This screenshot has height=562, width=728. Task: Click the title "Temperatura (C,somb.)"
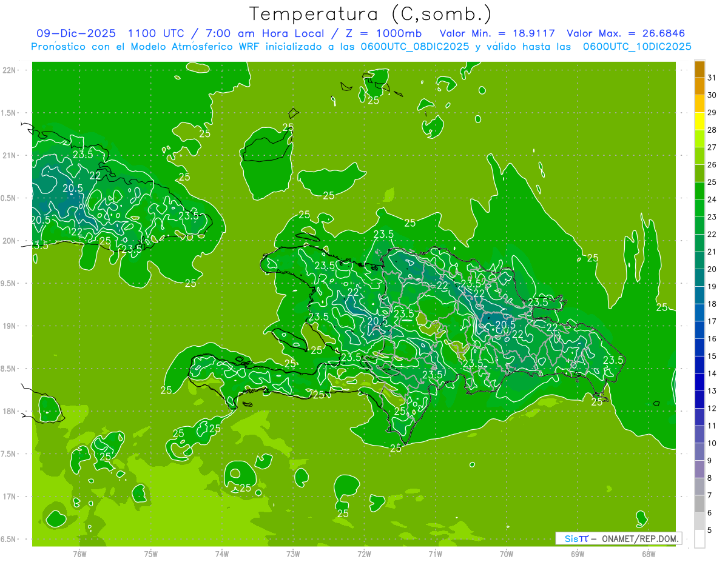click(x=371, y=14)
